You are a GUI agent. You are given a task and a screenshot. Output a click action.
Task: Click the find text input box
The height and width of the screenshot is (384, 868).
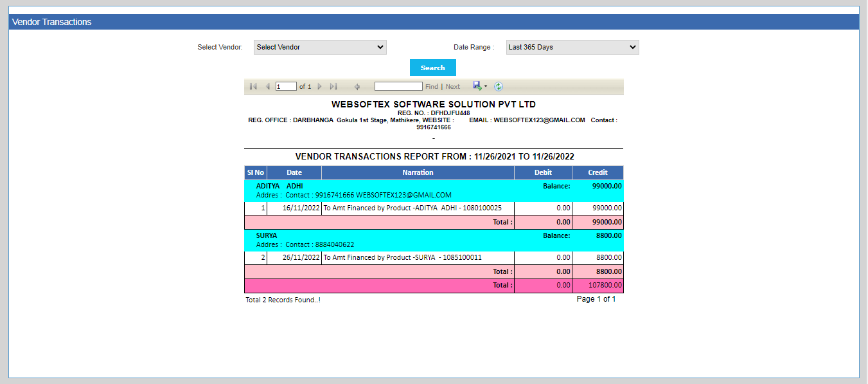click(x=398, y=86)
